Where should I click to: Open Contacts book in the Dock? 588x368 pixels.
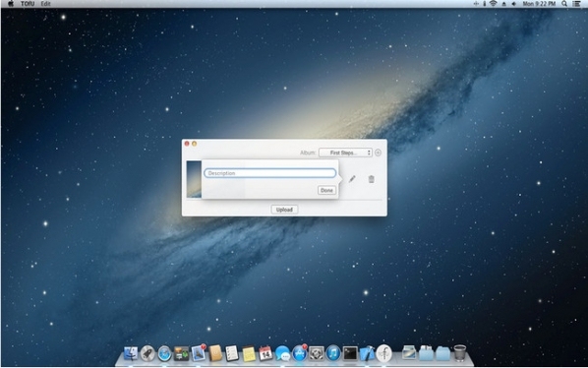pyautogui.click(x=215, y=353)
